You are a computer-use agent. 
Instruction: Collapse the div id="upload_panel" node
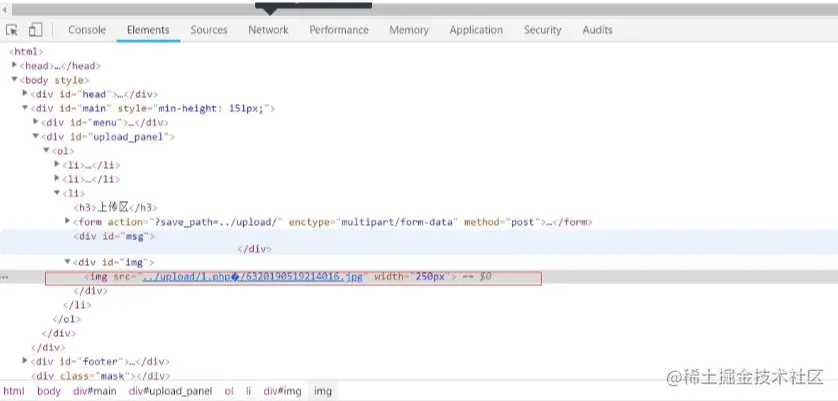click(36, 136)
